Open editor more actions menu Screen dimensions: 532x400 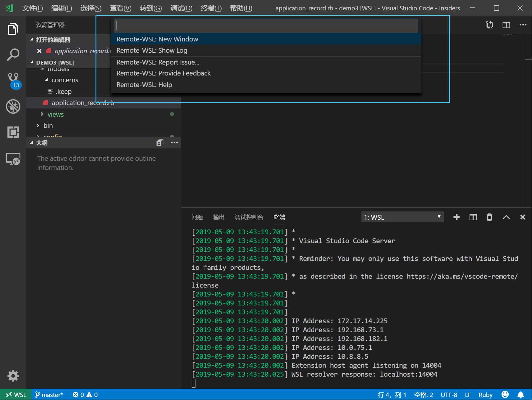click(523, 25)
